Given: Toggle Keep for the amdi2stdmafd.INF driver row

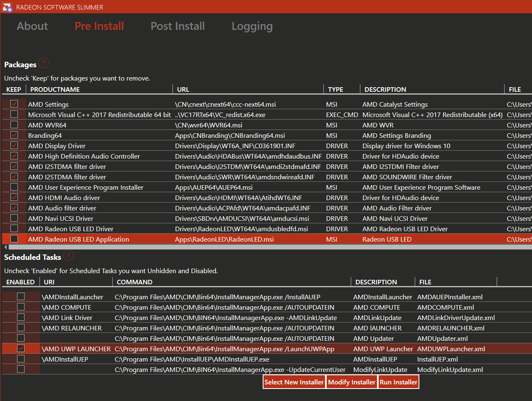Looking at the screenshot, I should (14, 166).
